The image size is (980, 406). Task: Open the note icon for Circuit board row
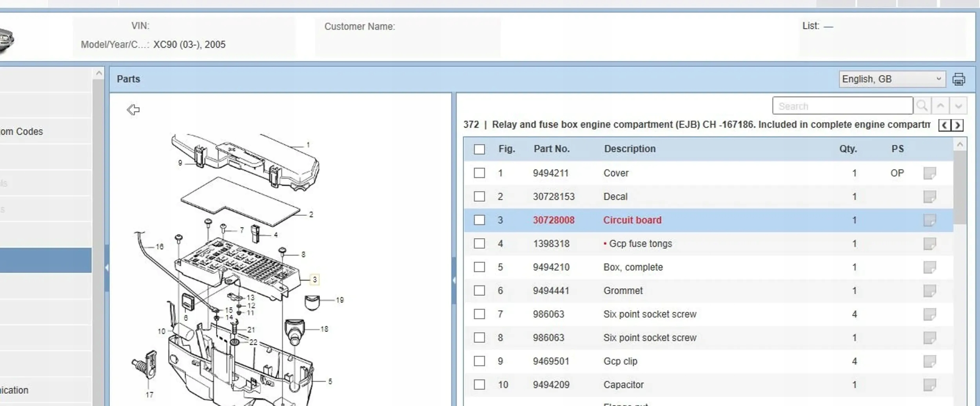pyautogui.click(x=929, y=220)
